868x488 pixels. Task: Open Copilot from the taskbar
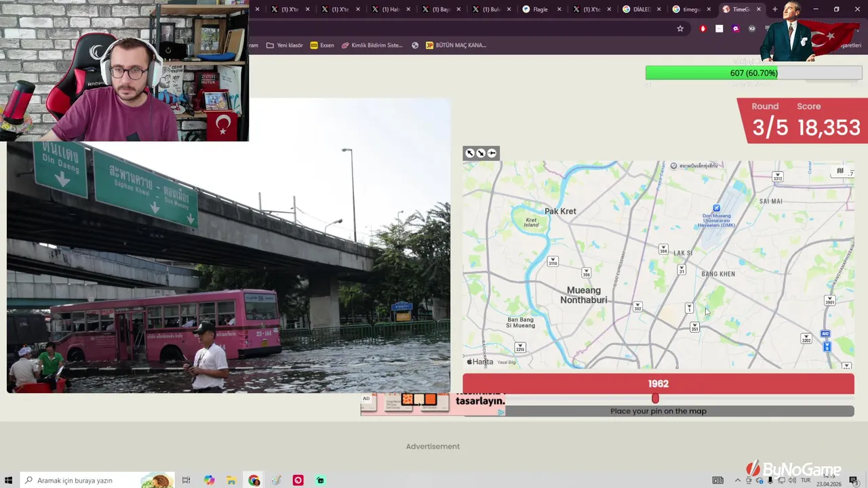209,481
